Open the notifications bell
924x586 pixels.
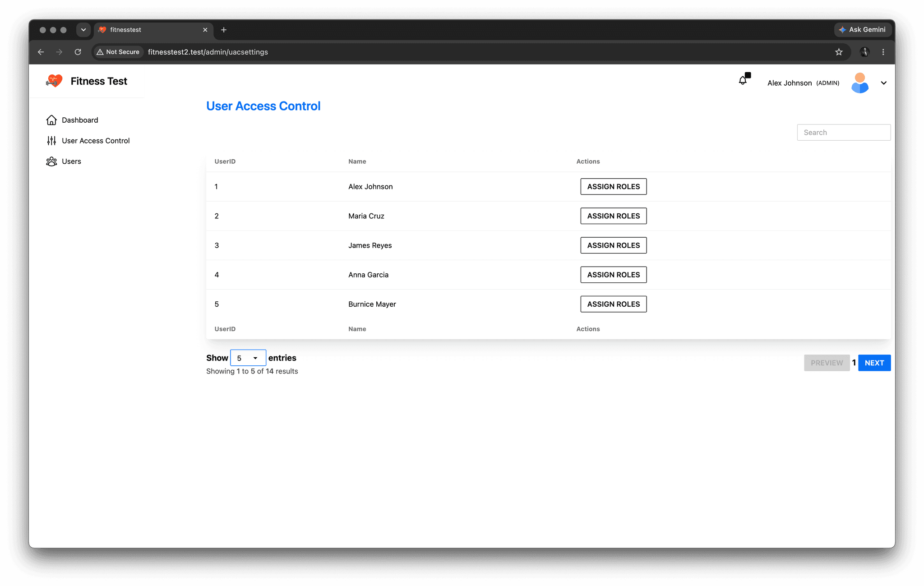[x=743, y=80]
